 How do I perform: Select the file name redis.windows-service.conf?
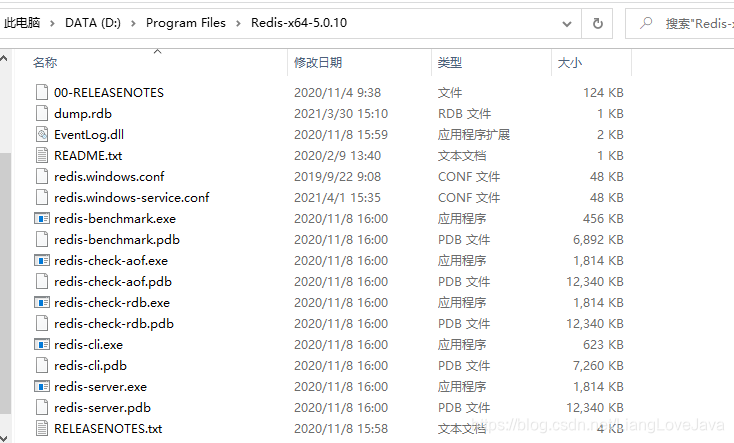pyautogui.click(x=132, y=198)
